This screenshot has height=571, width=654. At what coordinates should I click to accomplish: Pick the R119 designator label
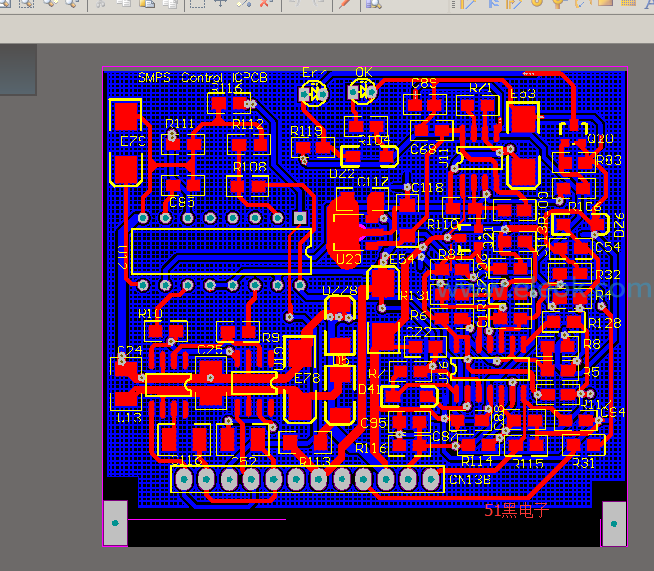(x=306, y=131)
